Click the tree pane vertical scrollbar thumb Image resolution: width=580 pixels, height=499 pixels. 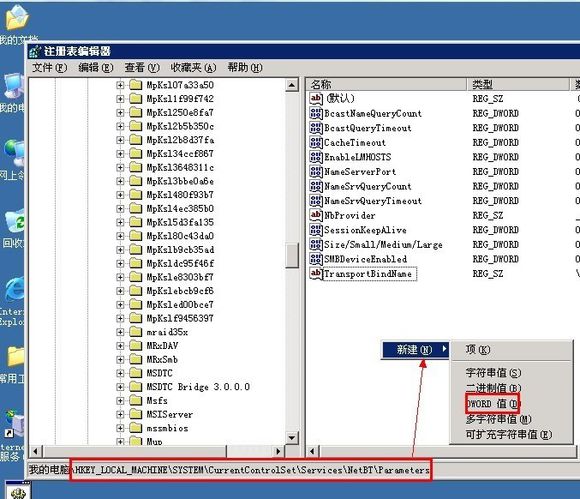pyautogui.click(x=292, y=255)
